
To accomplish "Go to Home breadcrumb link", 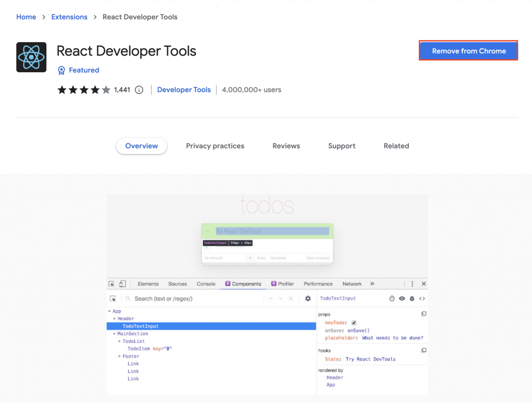I will click(x=26, y=17).
